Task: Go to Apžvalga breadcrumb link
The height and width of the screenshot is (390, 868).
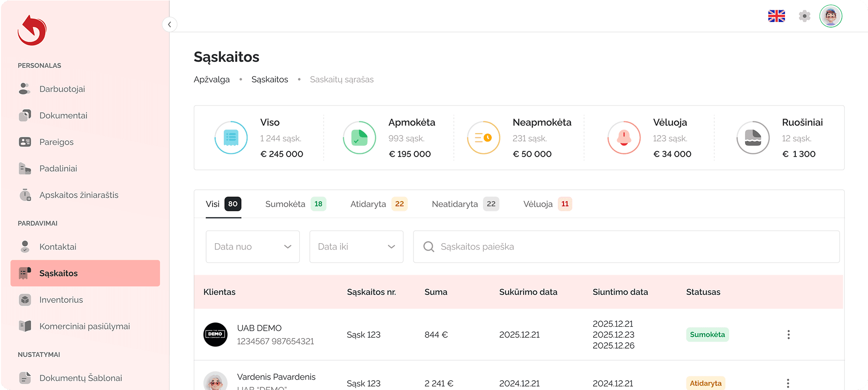Action: click(212, 80)
